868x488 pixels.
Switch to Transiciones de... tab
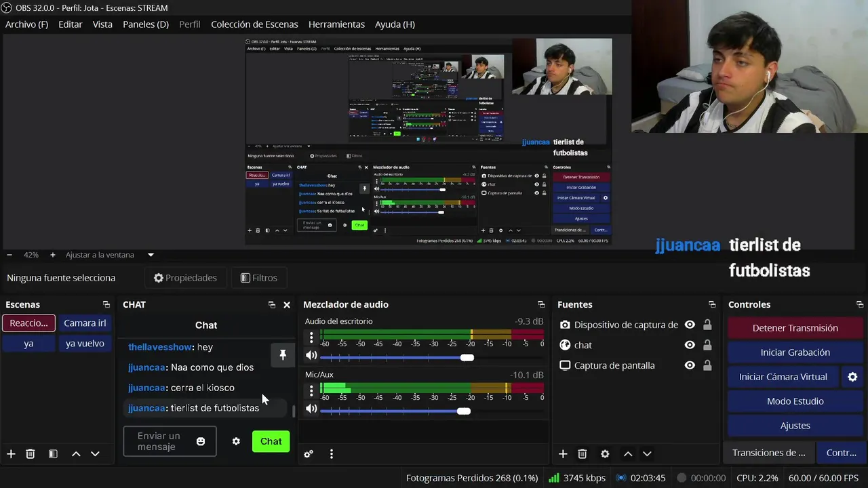[x=769, y=453]
